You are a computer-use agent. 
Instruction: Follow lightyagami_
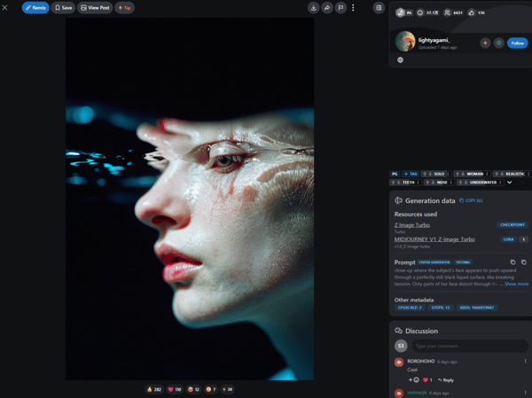(x=517, y=43)
